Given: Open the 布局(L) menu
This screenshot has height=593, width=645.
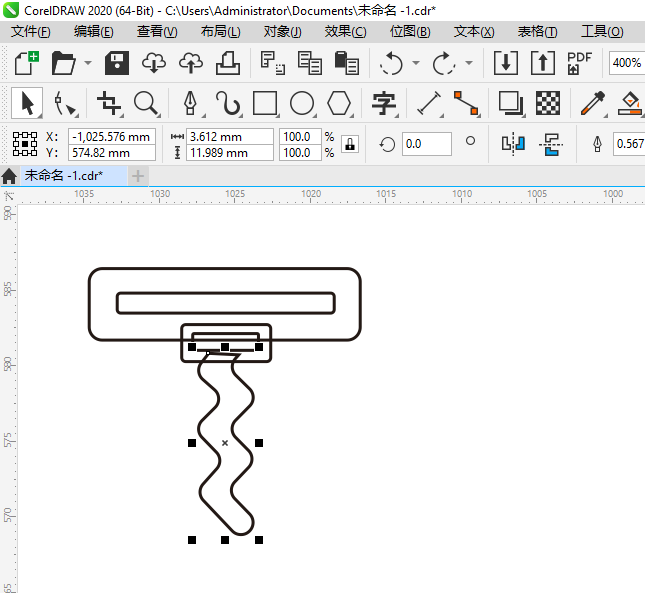Looking at the screenshot, I should coord(220,32).
